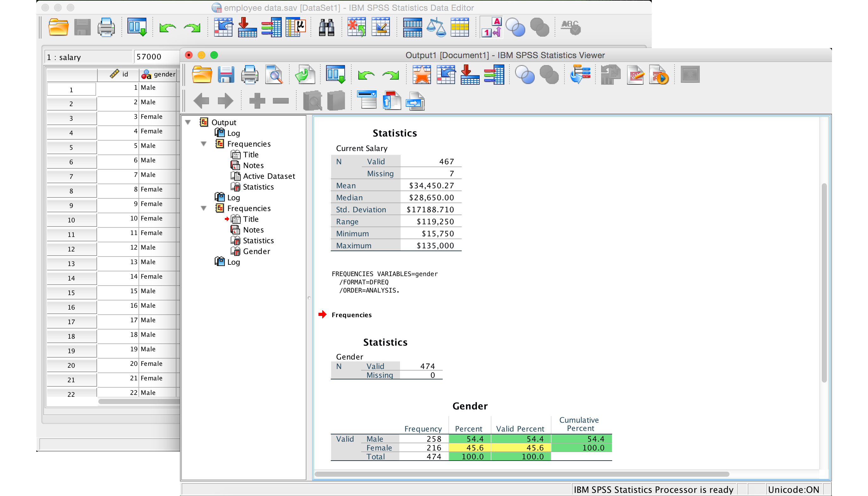Click Save icon in Viewer toolbar
This screenshot has width=868, height=496.
pyautogui.click(x=226, y=74)
